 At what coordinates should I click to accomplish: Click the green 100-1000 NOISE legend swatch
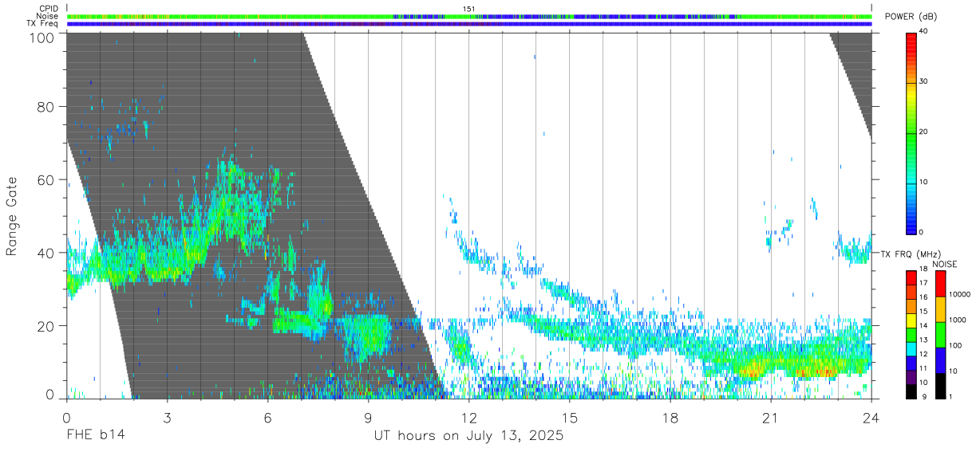(x=940, y=334)
